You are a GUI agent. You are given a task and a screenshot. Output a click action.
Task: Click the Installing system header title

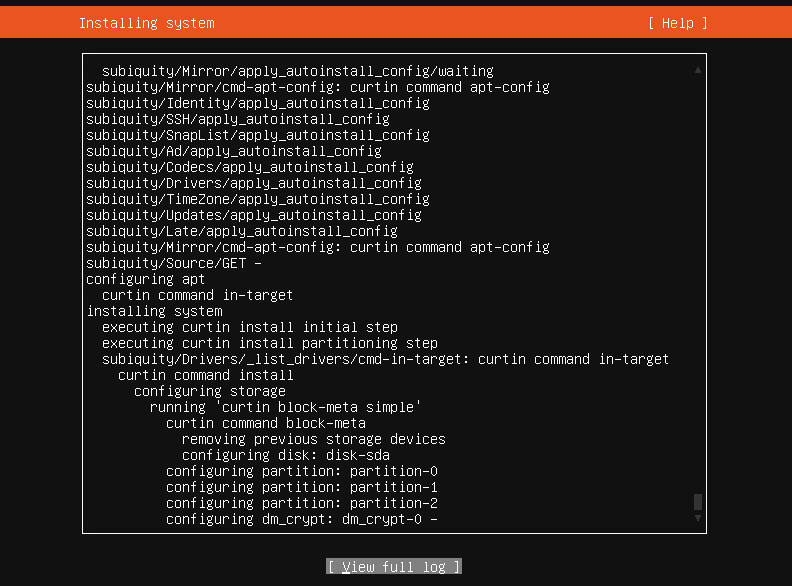(x=146, y=23)
